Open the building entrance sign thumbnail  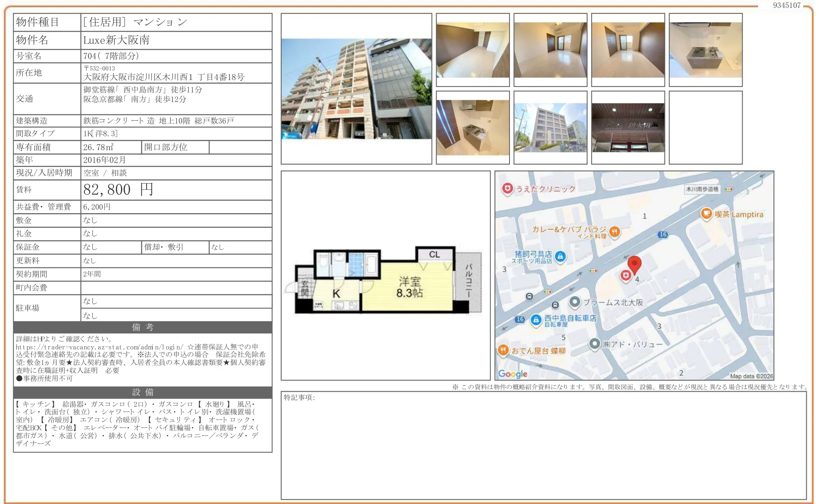pos(628,127)
